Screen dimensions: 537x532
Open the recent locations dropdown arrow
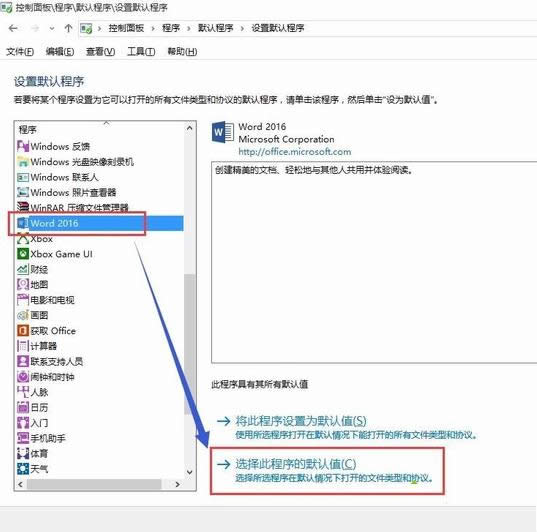[x=52, y=28]
